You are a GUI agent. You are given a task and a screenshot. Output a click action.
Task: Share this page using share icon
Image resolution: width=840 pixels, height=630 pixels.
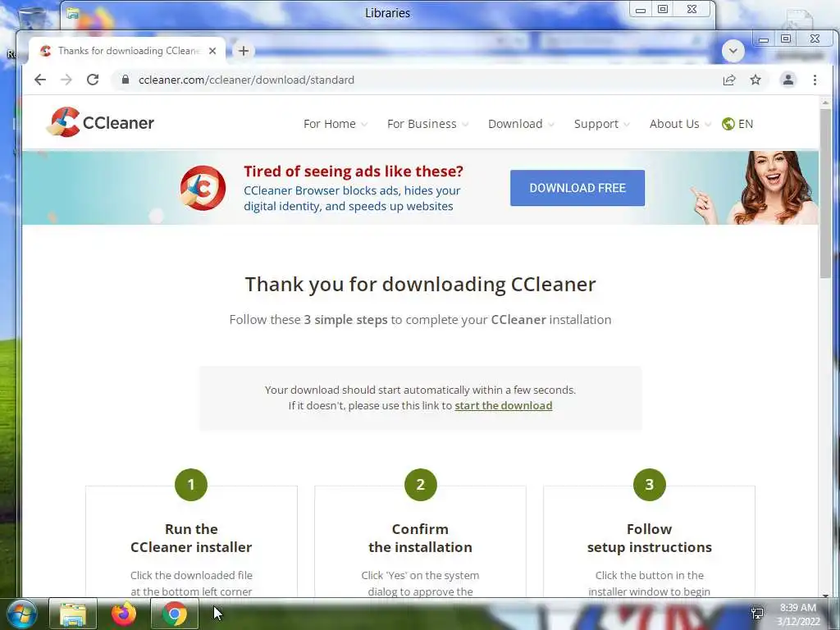point(729,80)
